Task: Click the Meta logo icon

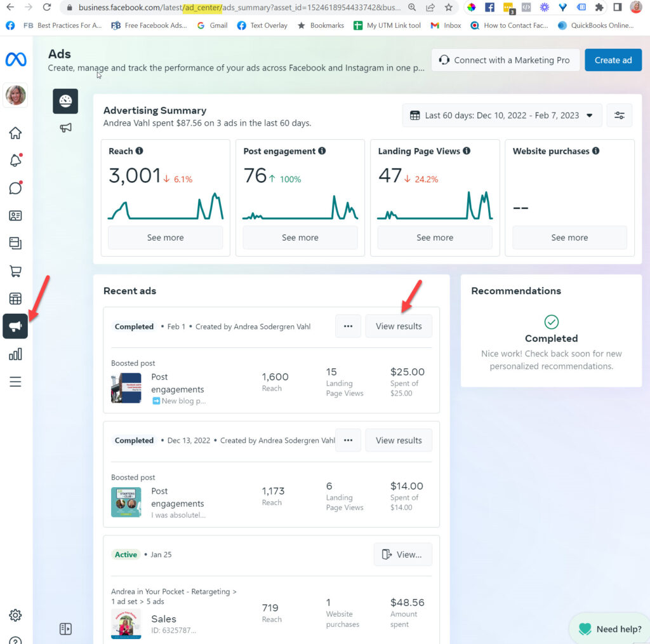Action: [x=16, y=60]
